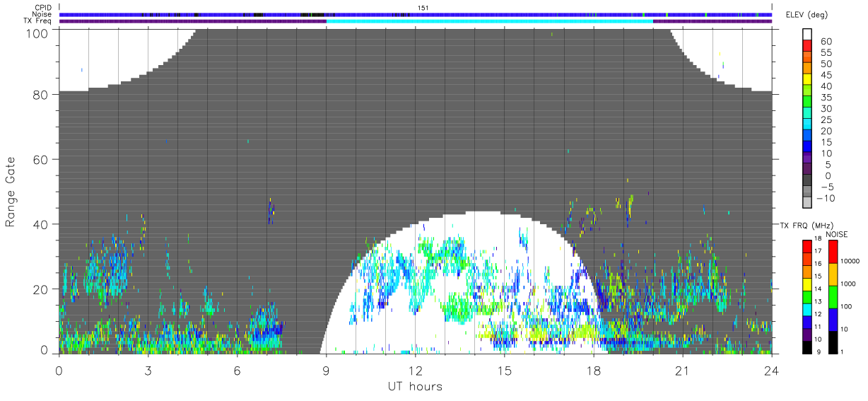Click the Range Gate tick label 100
Viewport: 868px width, 401px height.
pos(39,33)
